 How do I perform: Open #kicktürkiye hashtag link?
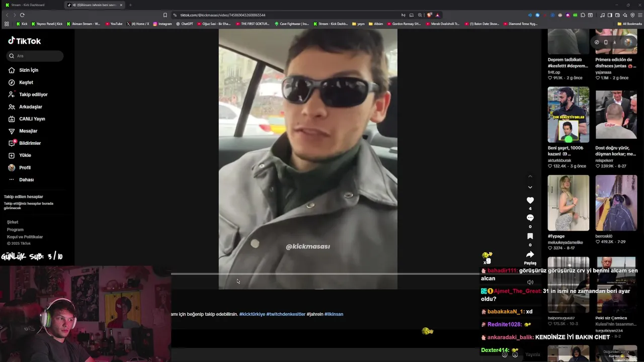[x=252, y=314]
